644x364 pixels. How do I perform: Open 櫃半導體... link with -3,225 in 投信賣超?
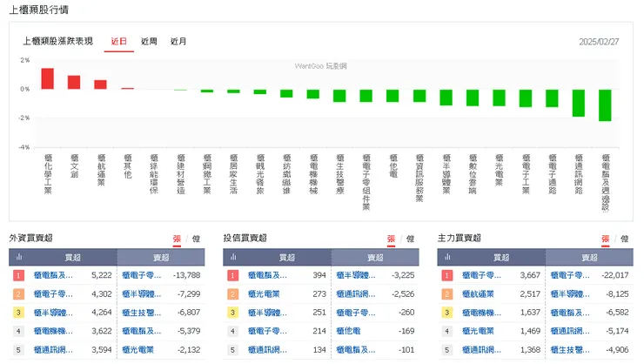[x=356, y=275]
